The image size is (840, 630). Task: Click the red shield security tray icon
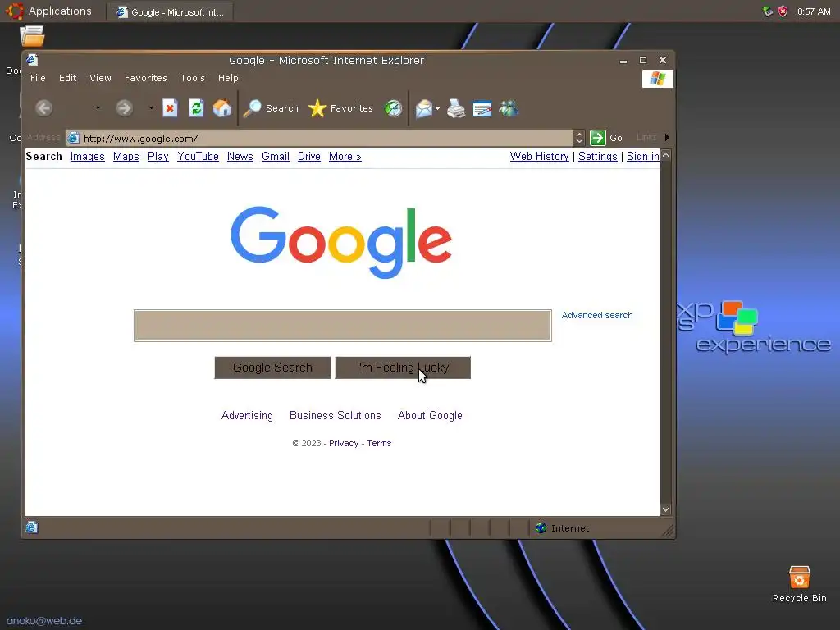783,11
